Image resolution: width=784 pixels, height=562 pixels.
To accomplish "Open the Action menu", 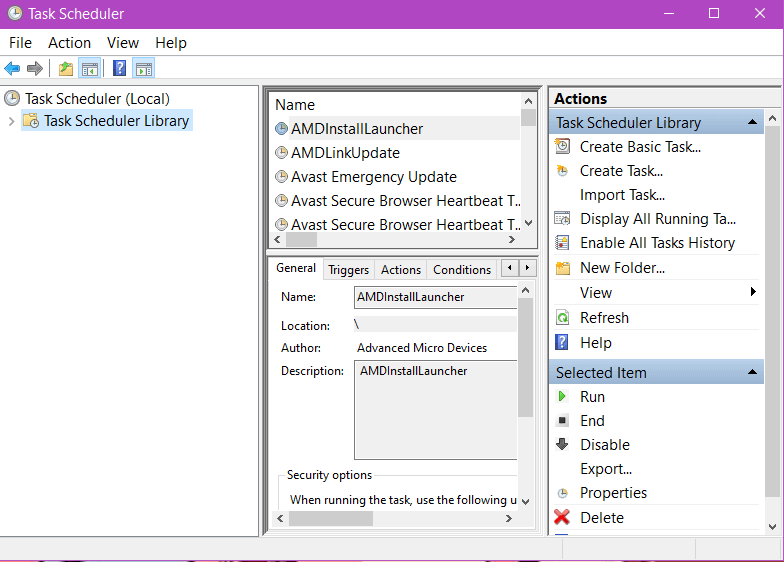I will coord(70,42).
